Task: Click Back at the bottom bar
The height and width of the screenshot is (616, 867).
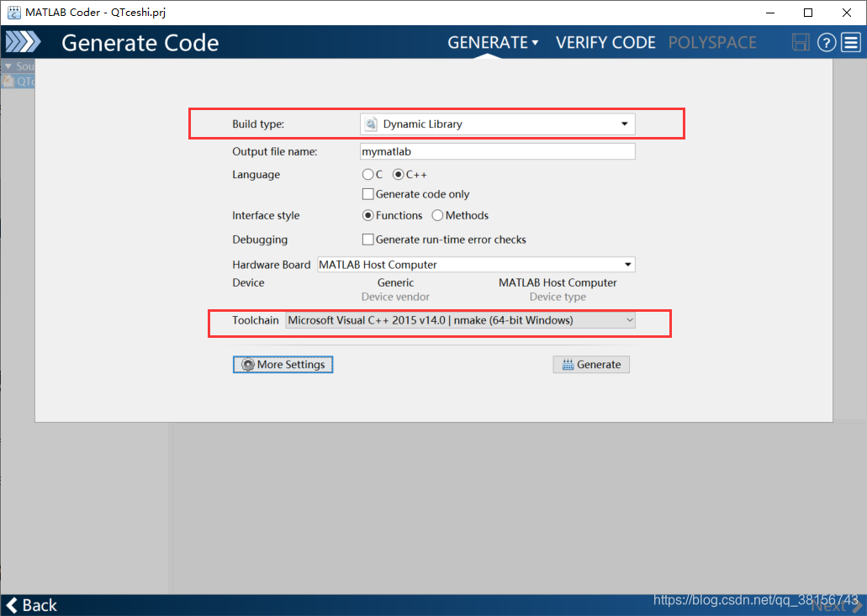Action: click(31, 605)
